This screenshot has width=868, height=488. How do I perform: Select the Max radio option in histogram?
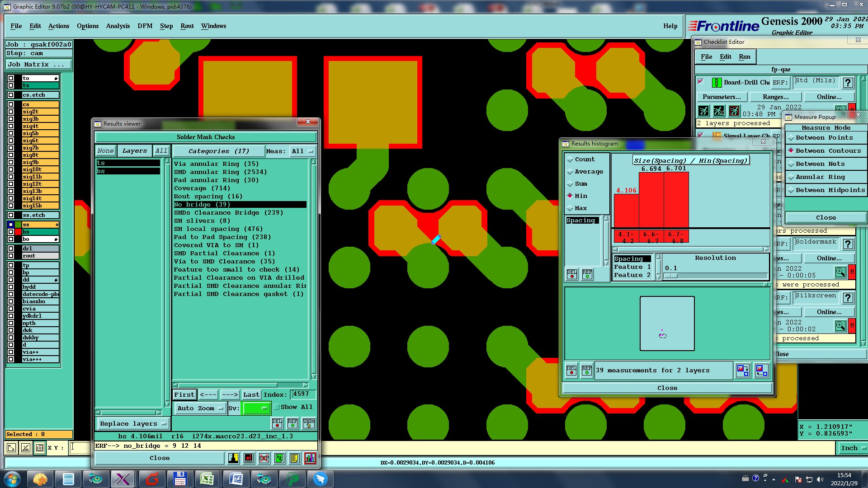570,208
